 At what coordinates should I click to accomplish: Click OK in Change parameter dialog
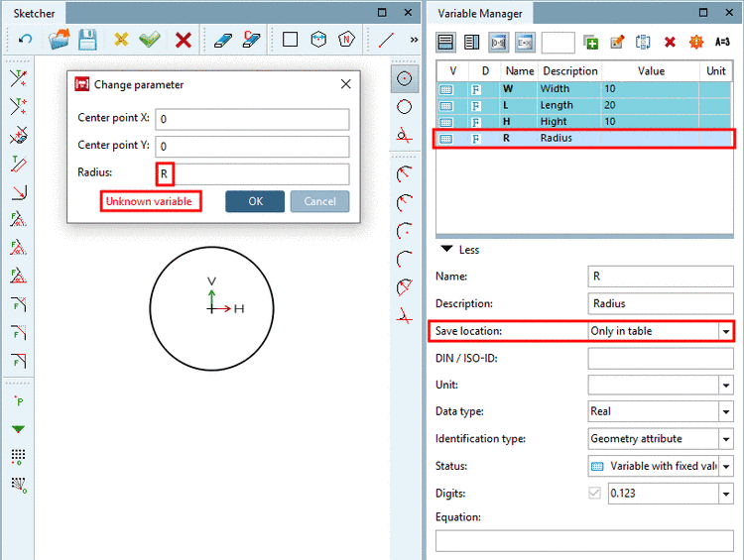pos(255,201)
